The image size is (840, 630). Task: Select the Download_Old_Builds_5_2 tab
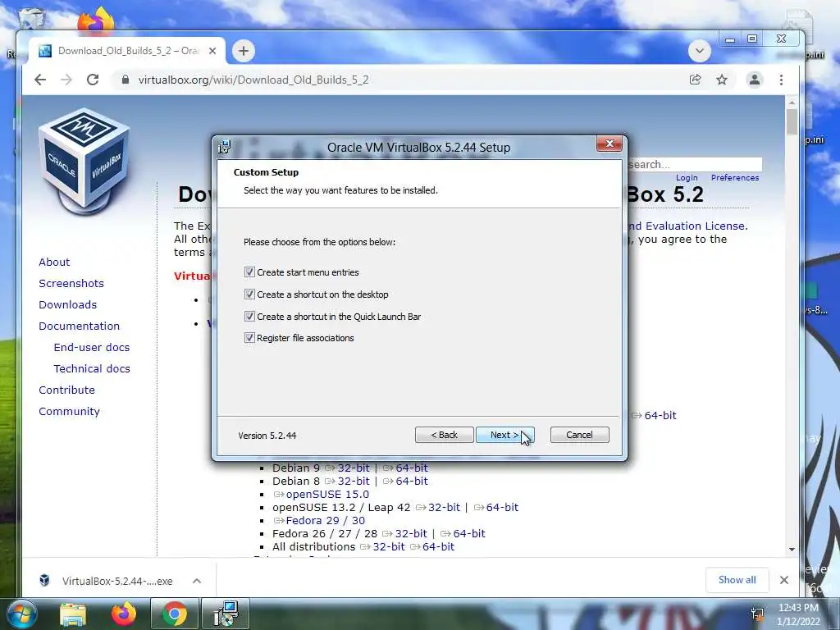coord(127,51)
